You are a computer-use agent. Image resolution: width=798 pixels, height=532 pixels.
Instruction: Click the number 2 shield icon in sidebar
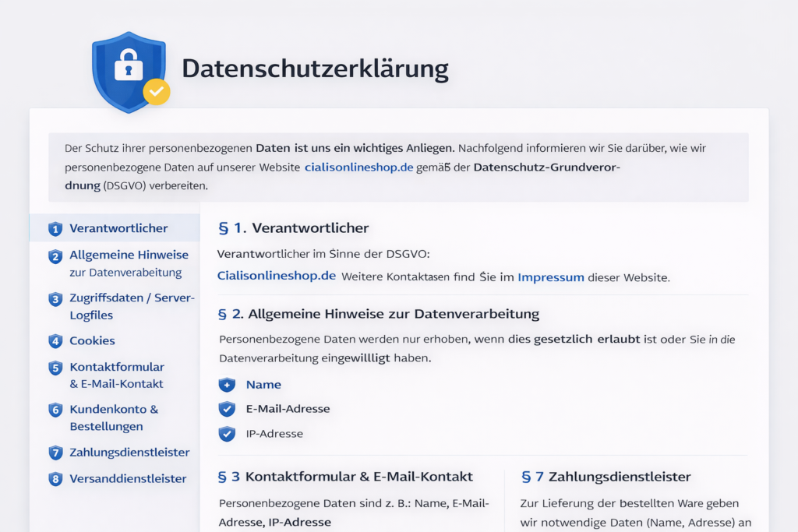55,256
